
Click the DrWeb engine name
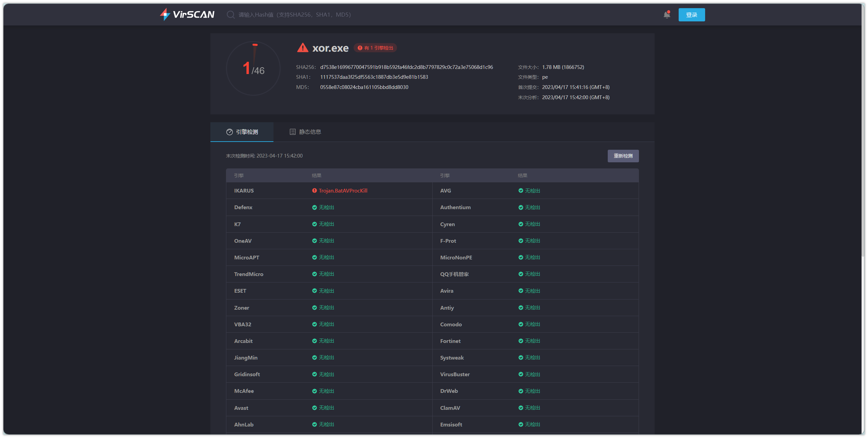[449, 391]
